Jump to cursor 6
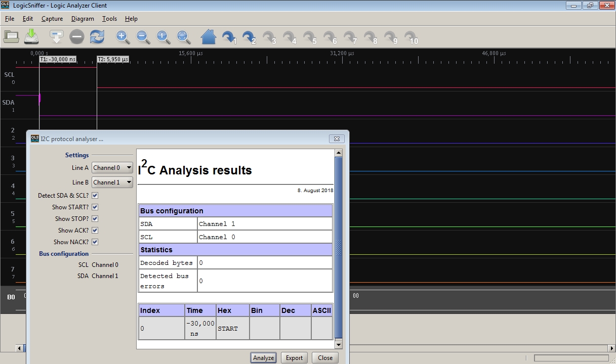 [x=330, y=37]
